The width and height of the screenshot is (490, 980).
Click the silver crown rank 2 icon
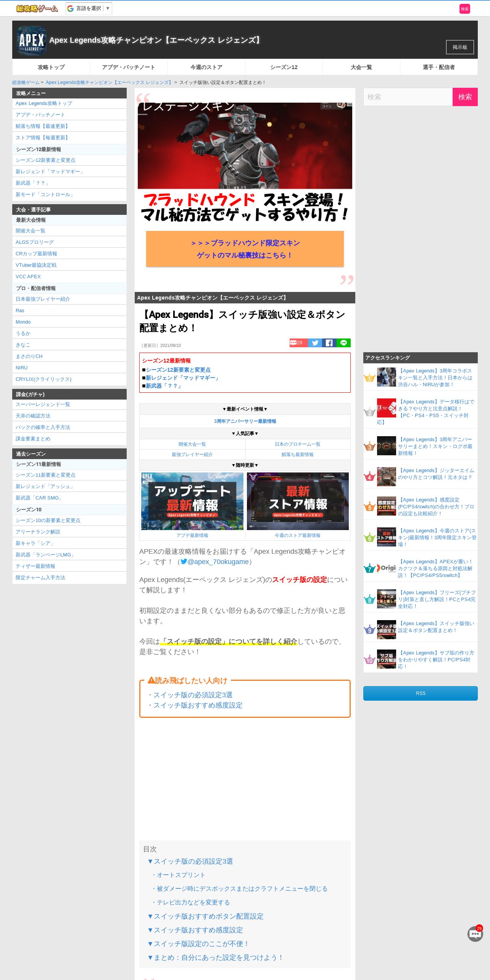coord(369,412)
